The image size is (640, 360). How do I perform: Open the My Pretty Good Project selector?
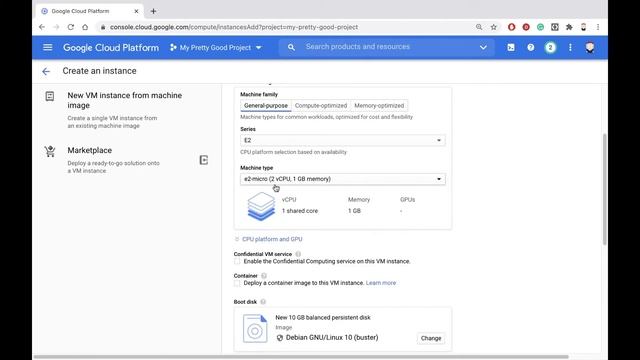tap(216, 47)
